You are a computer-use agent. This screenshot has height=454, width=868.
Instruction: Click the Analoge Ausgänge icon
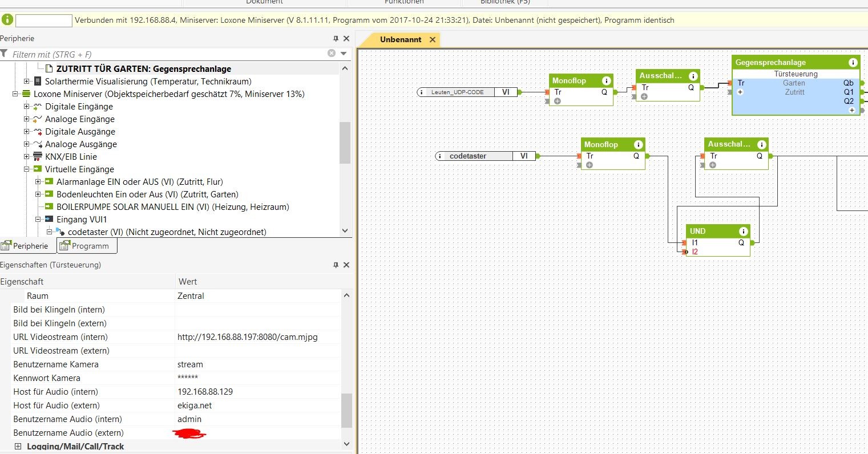click(x=38, y=144)
